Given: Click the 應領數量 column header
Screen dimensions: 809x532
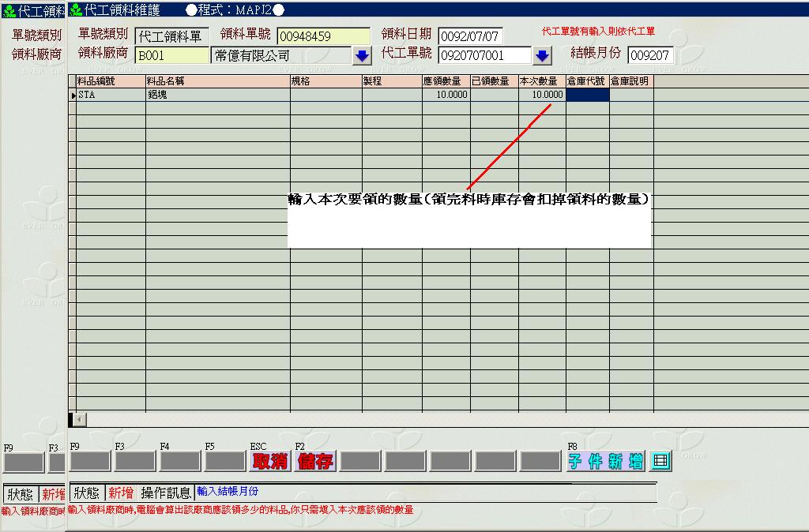Looking at the screenshot, I should coord(446,81).
